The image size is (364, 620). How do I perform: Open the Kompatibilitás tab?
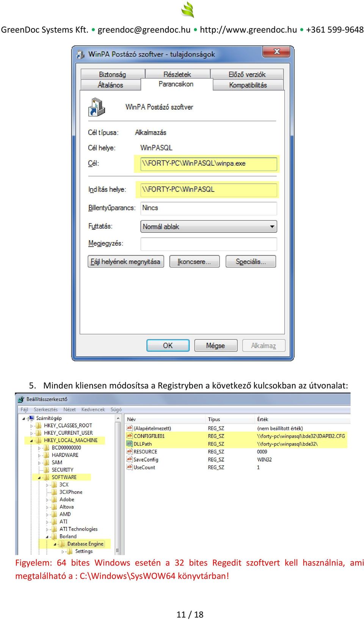248,85
